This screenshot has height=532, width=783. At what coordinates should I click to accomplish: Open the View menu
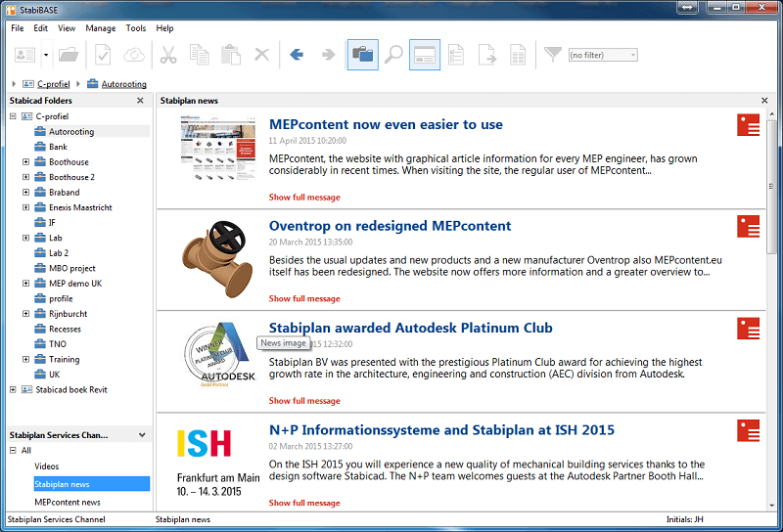click(x=67, y=28)
